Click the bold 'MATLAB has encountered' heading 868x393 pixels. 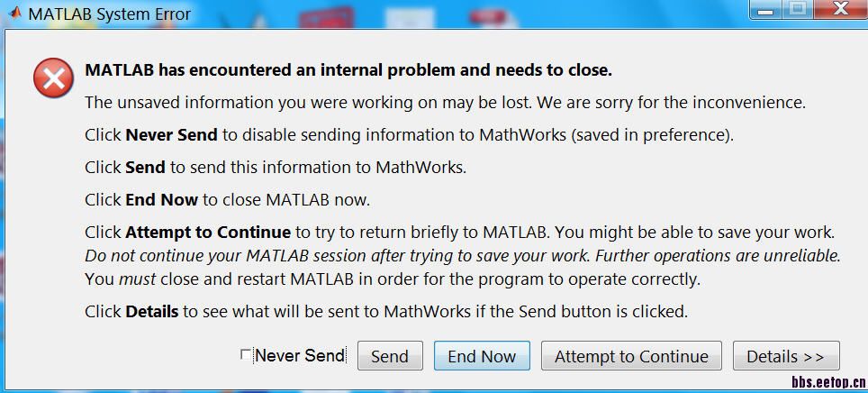(348, 70)
